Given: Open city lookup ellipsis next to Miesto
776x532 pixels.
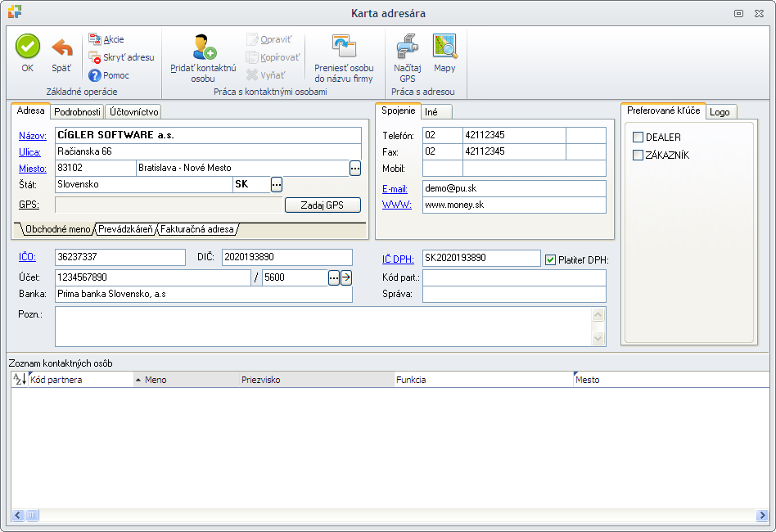Looking at the screenshot, I should click(x=354, y=169).
